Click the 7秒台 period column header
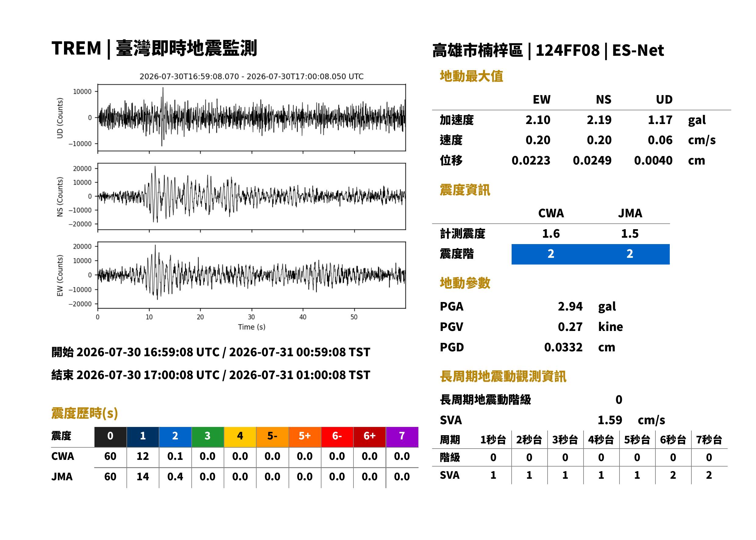756x540 pixels. click(708, 439)
